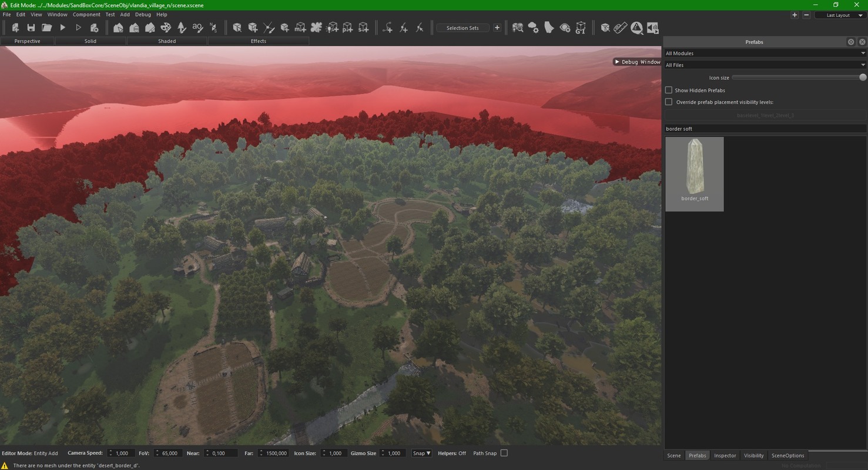Click the FoV stepper arrows
868x470 pixels.
[157, 453]
